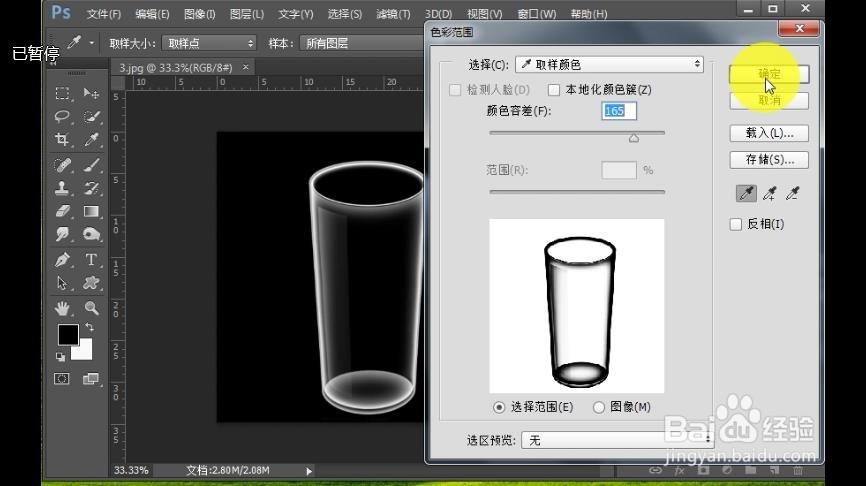Click the 取消 cancel button
The width and height of the screenshot is (866, 486).
[x=769, y=101]
